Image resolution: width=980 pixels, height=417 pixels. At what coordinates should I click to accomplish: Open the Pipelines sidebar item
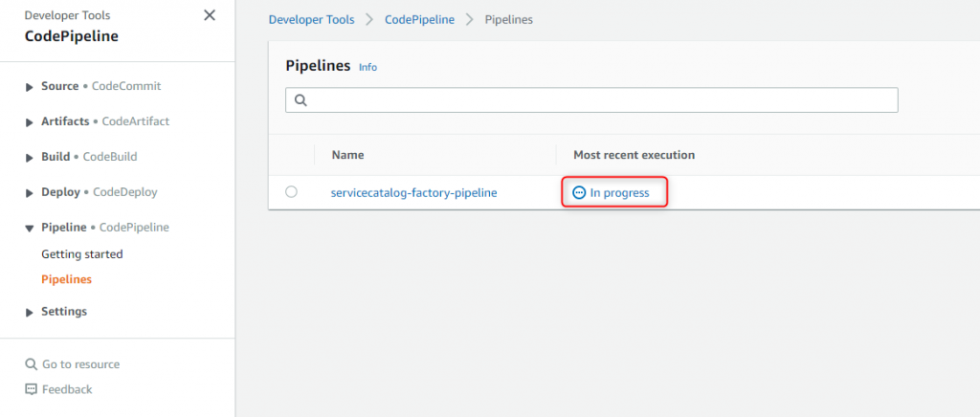coord(66,279)
